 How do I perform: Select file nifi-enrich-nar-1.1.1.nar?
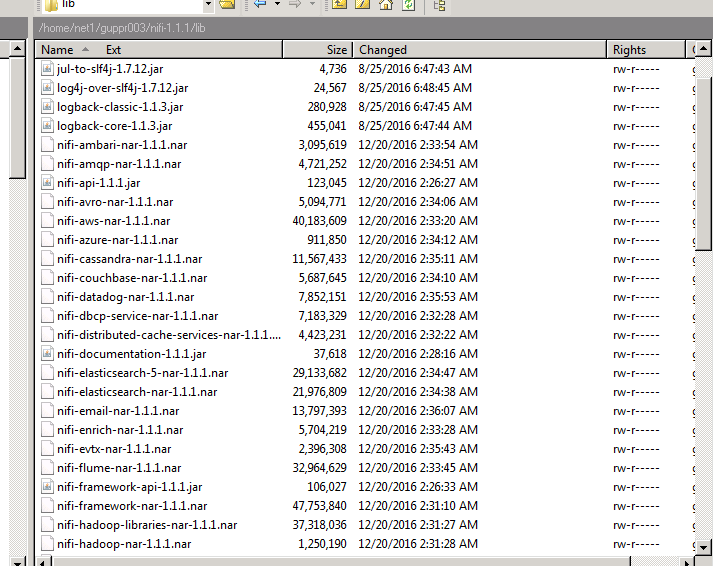[x=120, y=430]
